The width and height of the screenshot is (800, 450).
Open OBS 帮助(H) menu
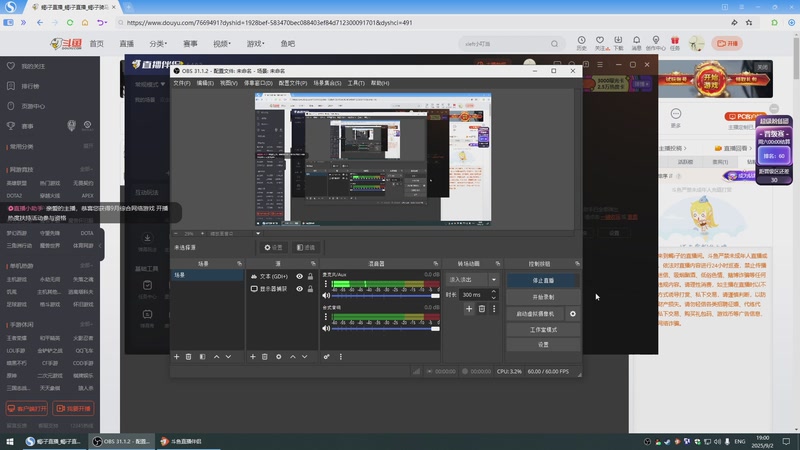pos(380,83)
